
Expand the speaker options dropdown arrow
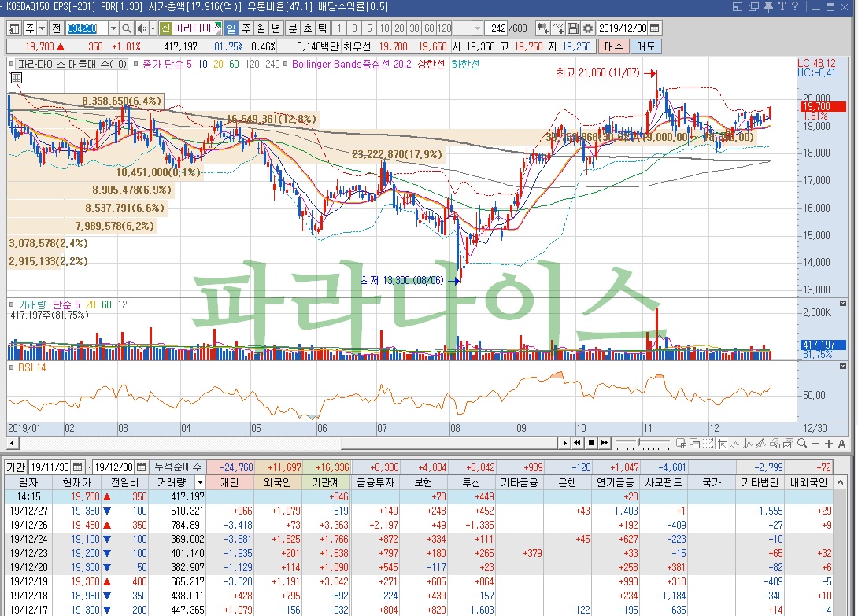pyautogui.click(x=153, y=28)
